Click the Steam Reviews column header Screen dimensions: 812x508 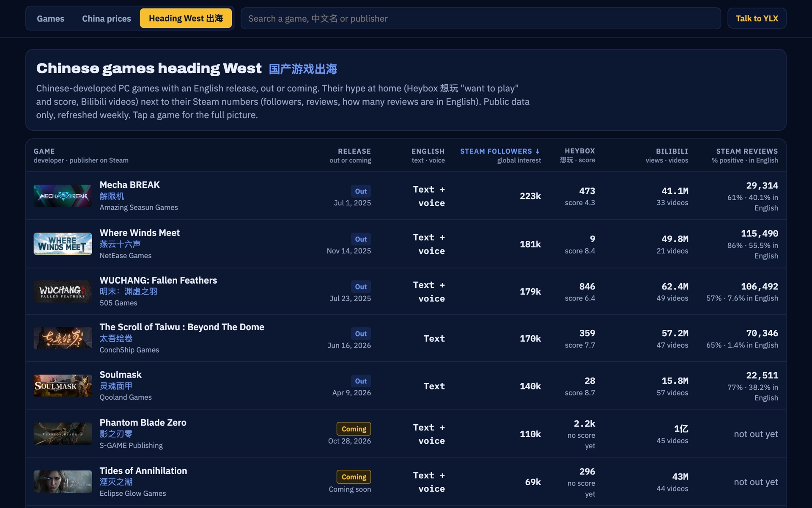747,151
